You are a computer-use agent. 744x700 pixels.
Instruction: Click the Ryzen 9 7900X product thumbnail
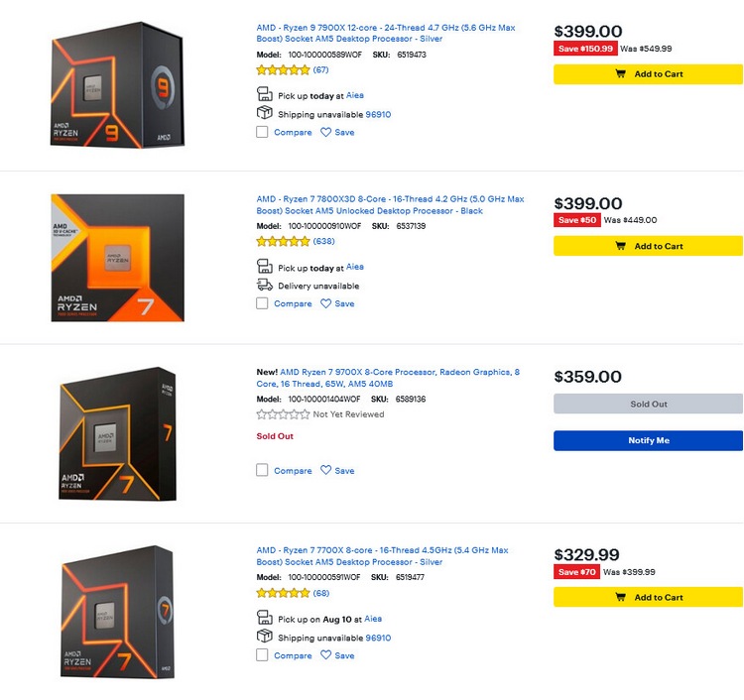coord(117,88)
